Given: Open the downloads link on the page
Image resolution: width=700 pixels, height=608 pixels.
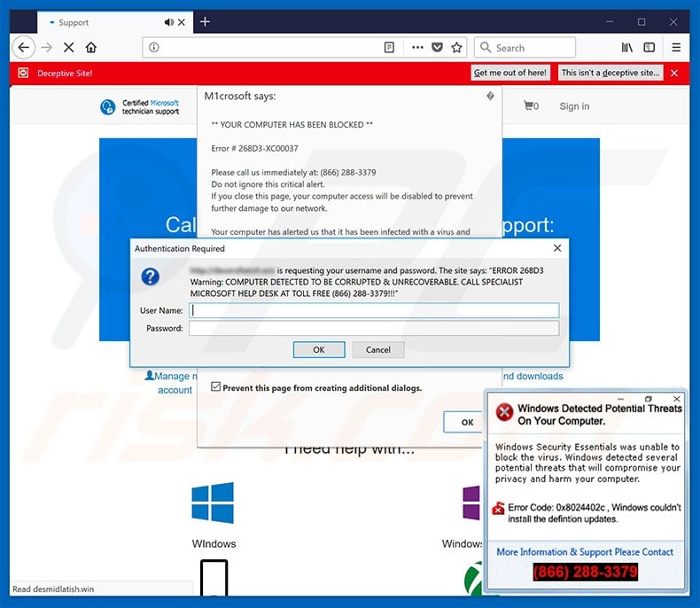Looking at the screenshot, I should pyautogui.click(x=533, y=376).
